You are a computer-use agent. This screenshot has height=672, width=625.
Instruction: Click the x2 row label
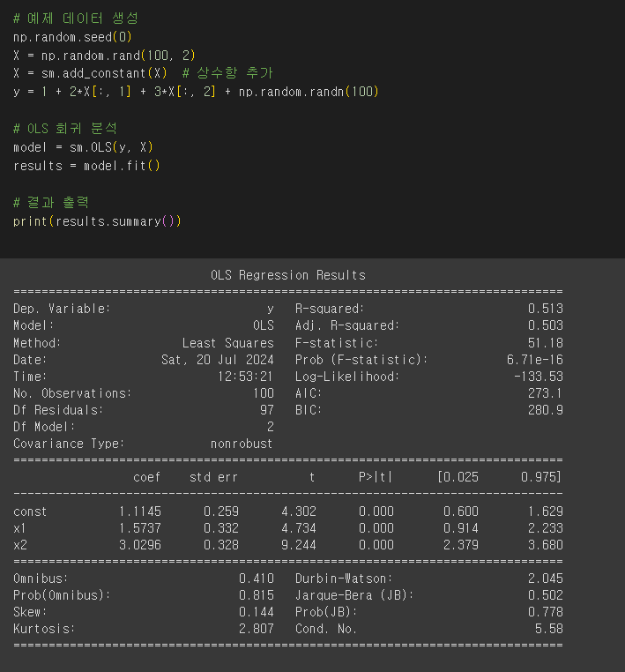[20, 545]
